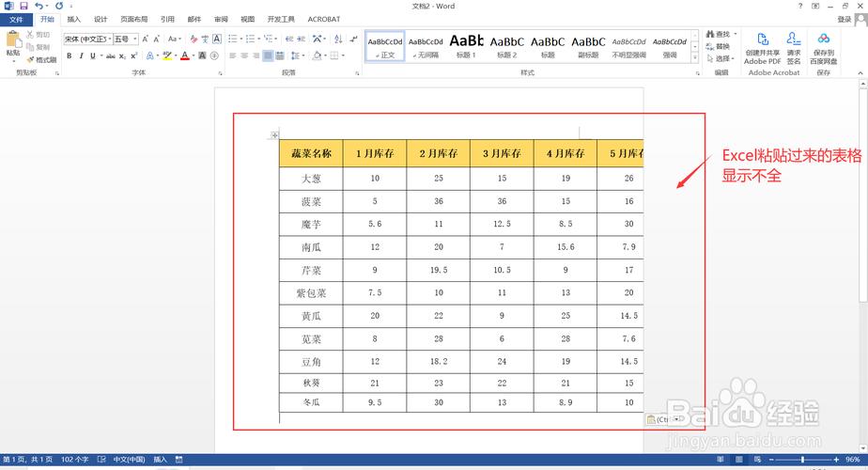
Task: Open the font size dropdown (五号)
Action: coord(135,39)
